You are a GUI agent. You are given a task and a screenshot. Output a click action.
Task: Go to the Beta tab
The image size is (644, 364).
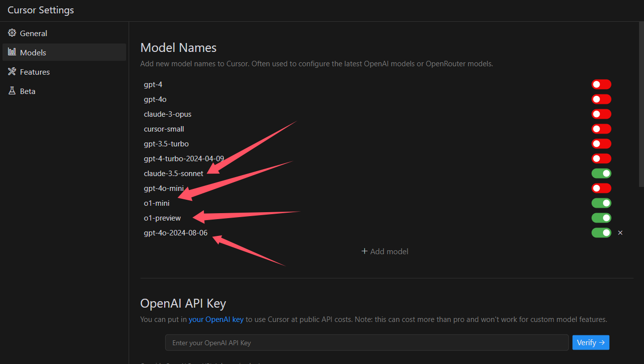64,91
